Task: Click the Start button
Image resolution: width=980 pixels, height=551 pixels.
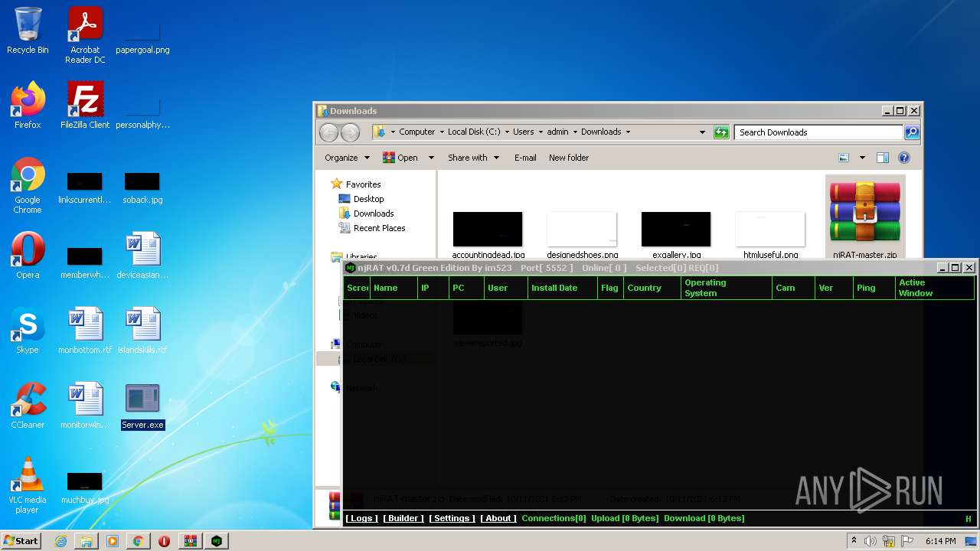Action: pos(21,540)
